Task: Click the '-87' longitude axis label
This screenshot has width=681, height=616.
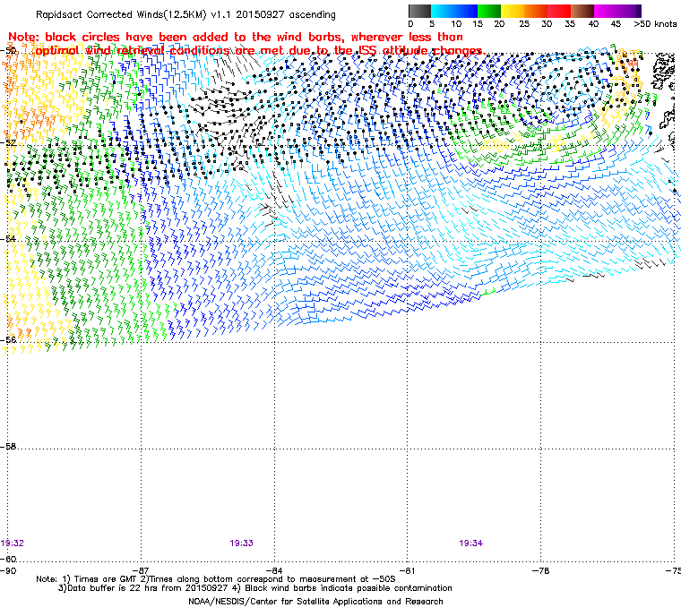Action: coord(141,570)
